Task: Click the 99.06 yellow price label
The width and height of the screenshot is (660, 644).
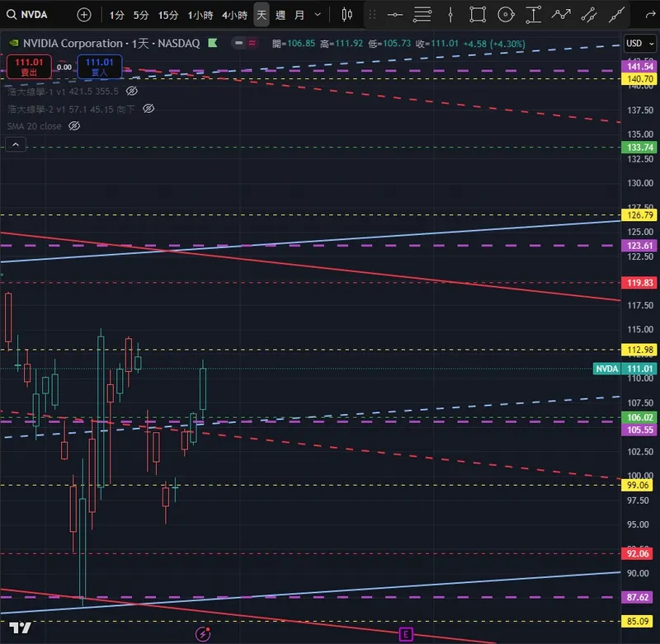Action: (x=637, y=485)
